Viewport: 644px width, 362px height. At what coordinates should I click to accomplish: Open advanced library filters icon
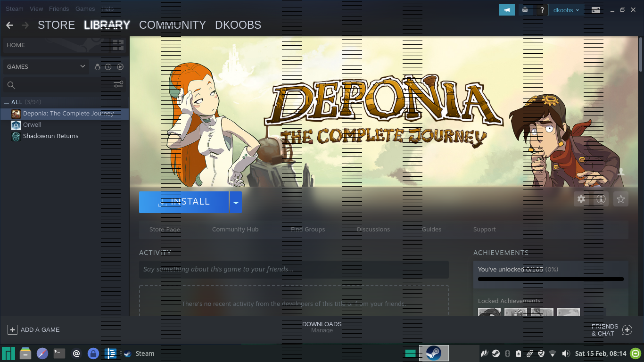point(118,84)
